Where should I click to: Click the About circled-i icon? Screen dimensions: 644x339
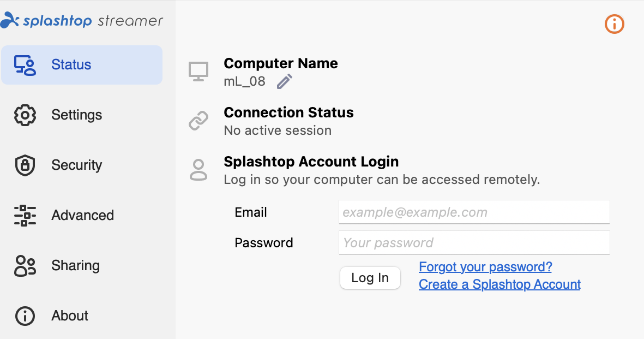(25, 316)
